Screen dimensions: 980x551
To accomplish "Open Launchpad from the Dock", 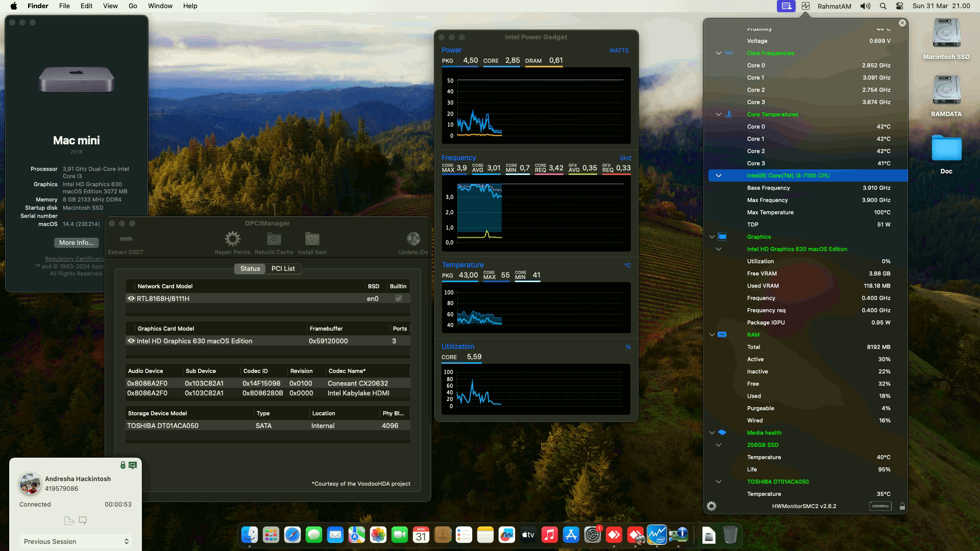I will tap(271, 535).
